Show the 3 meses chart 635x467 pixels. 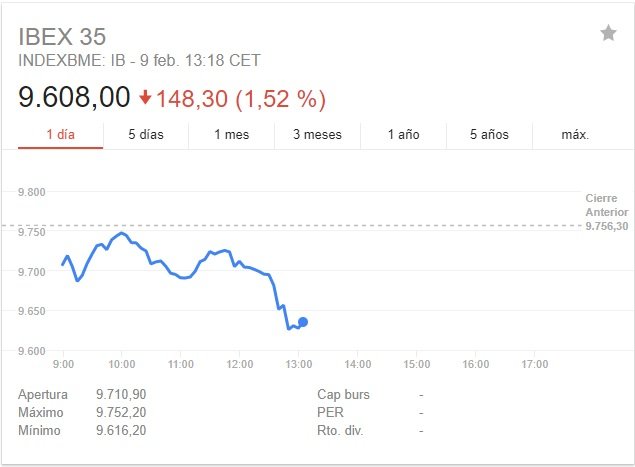[318, 135]
